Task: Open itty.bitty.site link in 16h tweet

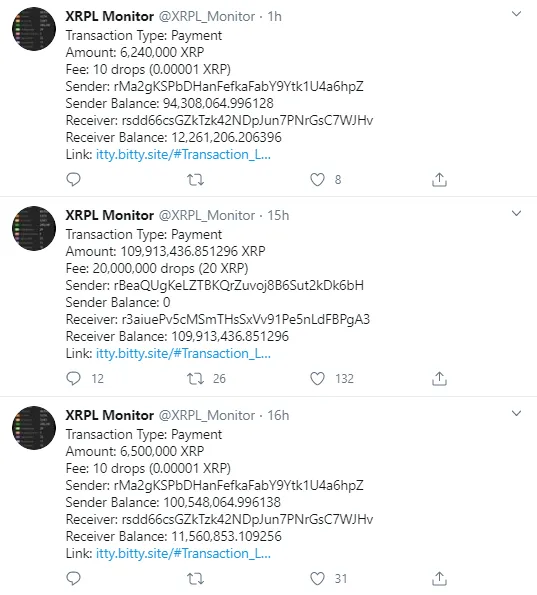Action: point(183,553)
